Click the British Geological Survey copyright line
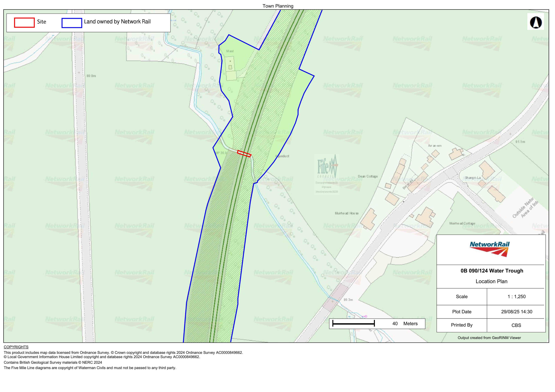This screenshot has width=555, height=392. click(x=53, y=362)
